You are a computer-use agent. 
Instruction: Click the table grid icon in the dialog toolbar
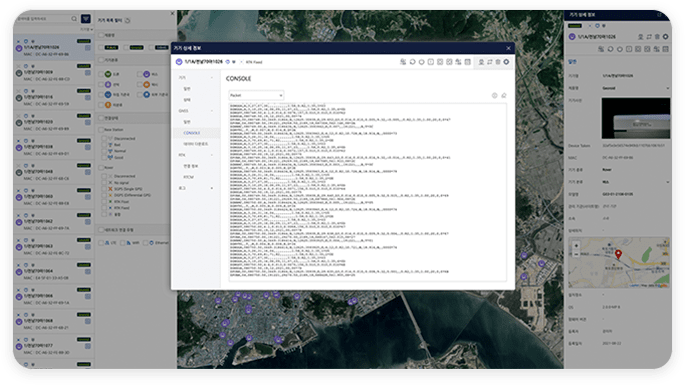pyautogui.click(x=468, y=62)
